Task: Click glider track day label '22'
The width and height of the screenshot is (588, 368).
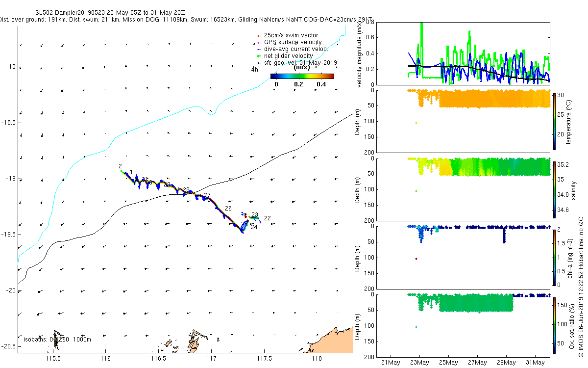Action: (x=268, y=218)
